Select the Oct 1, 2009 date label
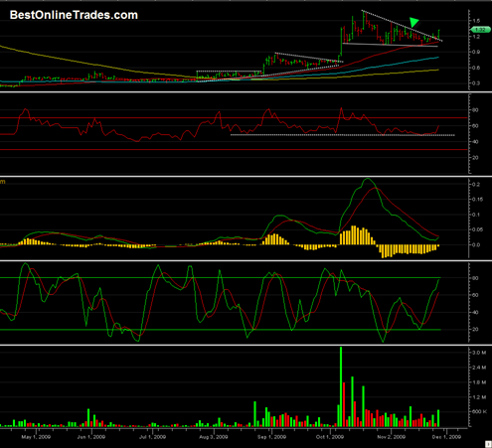Viewport: 492px width, 448px height. pyautogui.click(x=330, y=437)
